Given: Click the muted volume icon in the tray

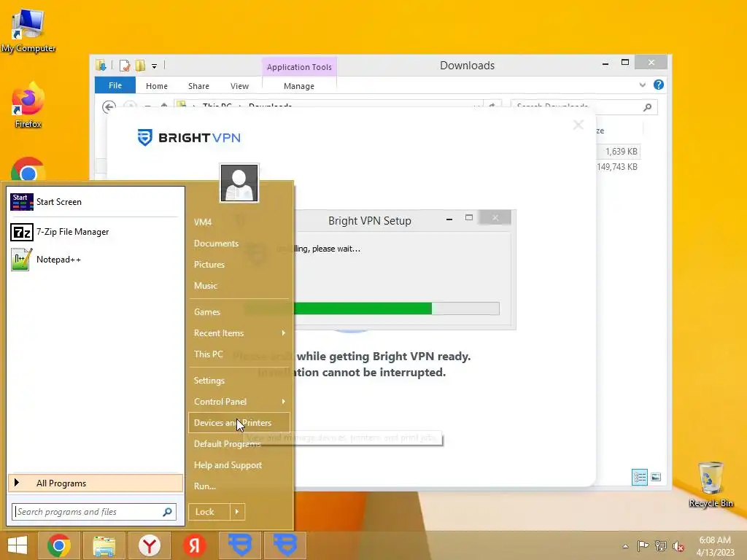Looking at the screenshot, I should (x=678, y=546).
